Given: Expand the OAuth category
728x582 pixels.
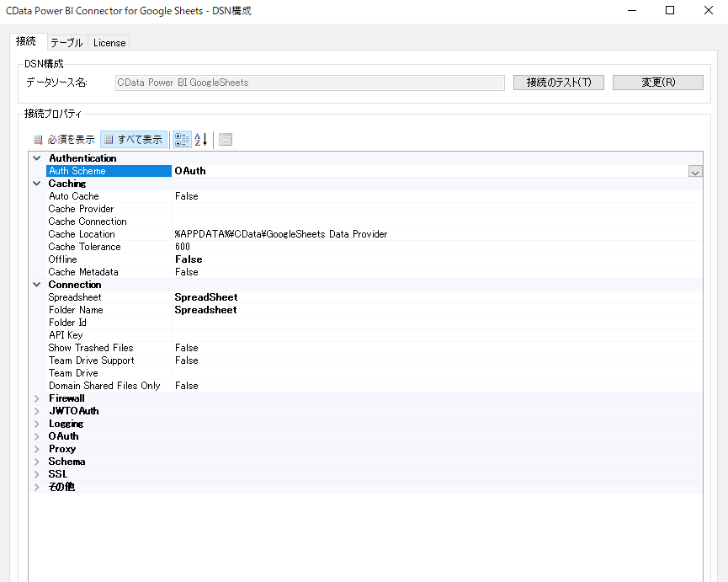Looking at the screenshot, I should [x=37, y=436].
